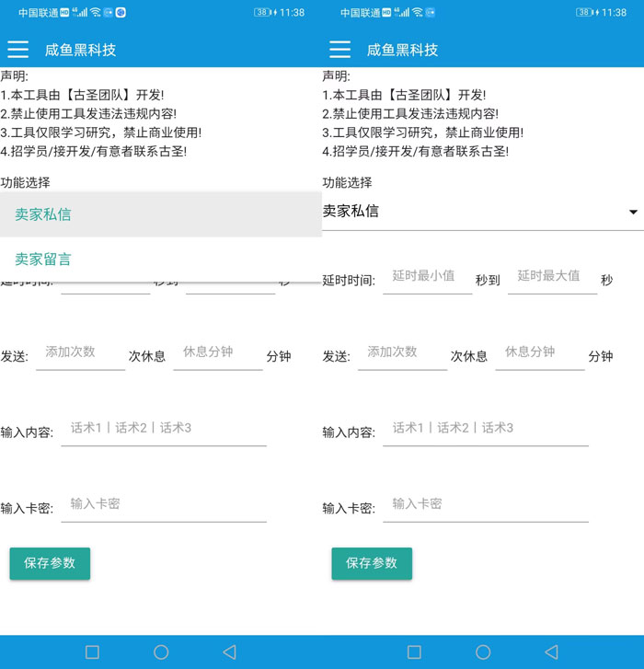
Task: Click 保存参数 button on the left screen
Action: pos(50,563)
